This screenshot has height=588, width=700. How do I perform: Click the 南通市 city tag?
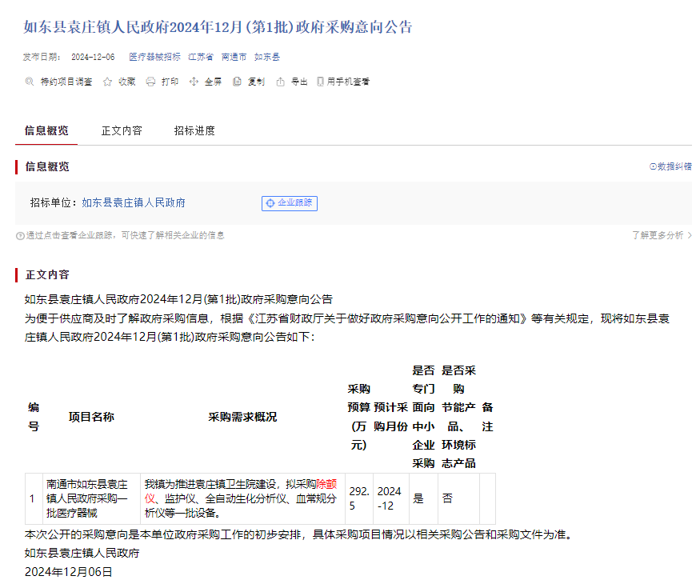[x=234, y=57]
